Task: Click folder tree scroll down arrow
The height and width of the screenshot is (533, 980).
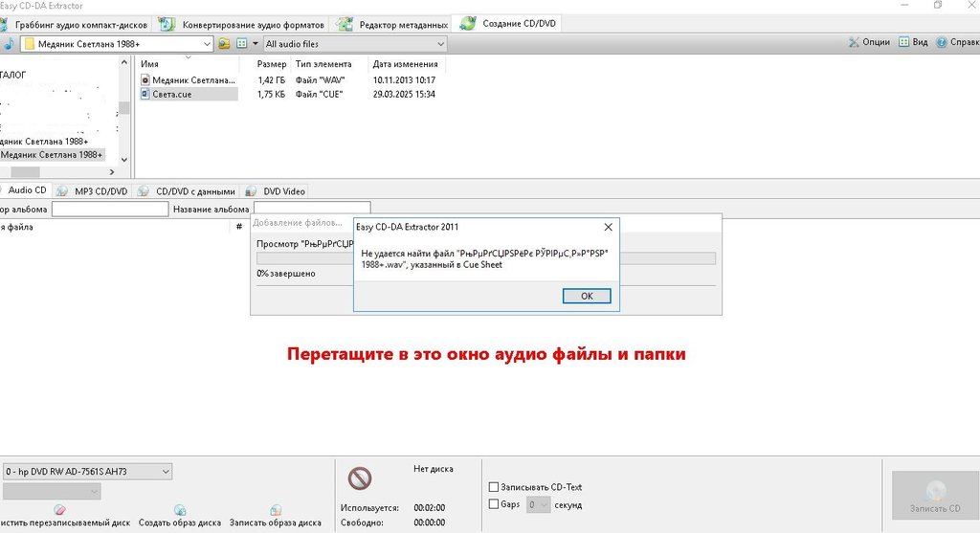Action: 124,160
